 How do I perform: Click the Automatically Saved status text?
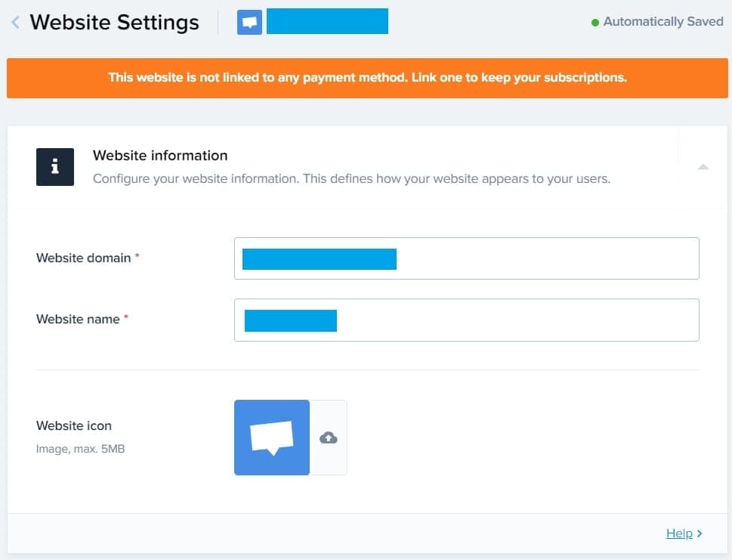tap(663, 22)
